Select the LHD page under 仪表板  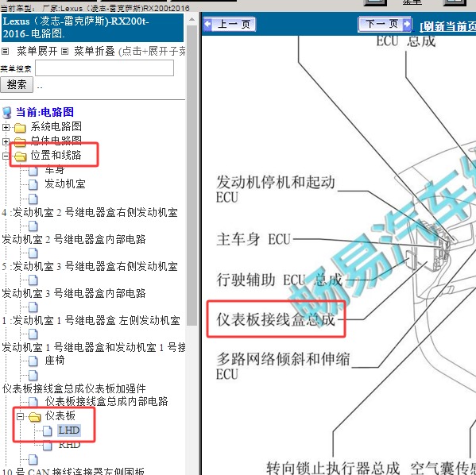point(69,431)
